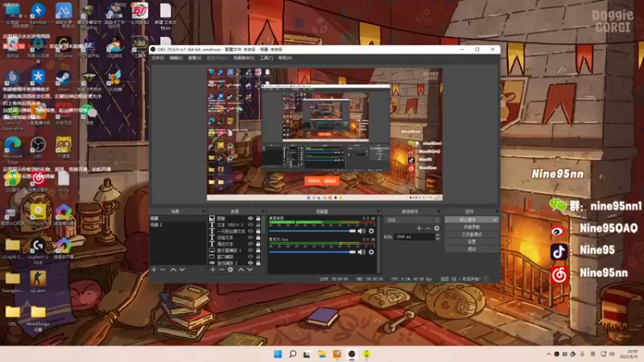The width and height of the screenshot is (644, 362).
Task: Toggle lock on the game capture 2 source
Action: coord(258,263)
